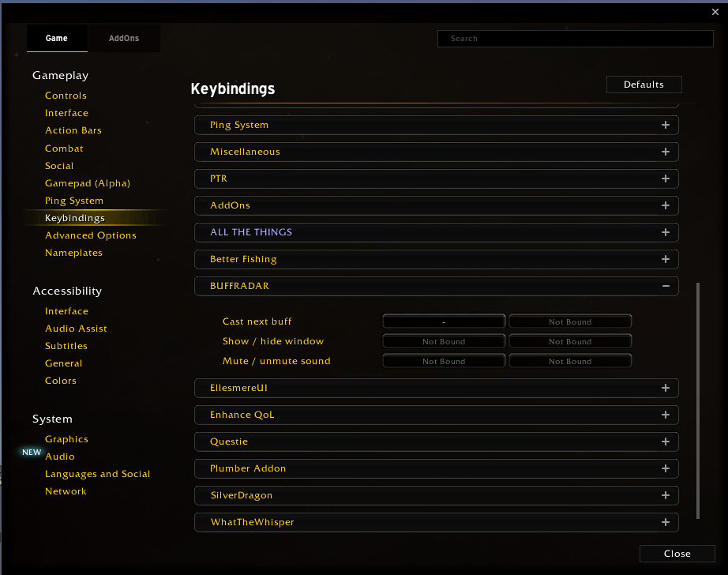Reset keybindings with Defaults button
The height and width of the screenshot is (575, 728).
click(644, 85)
